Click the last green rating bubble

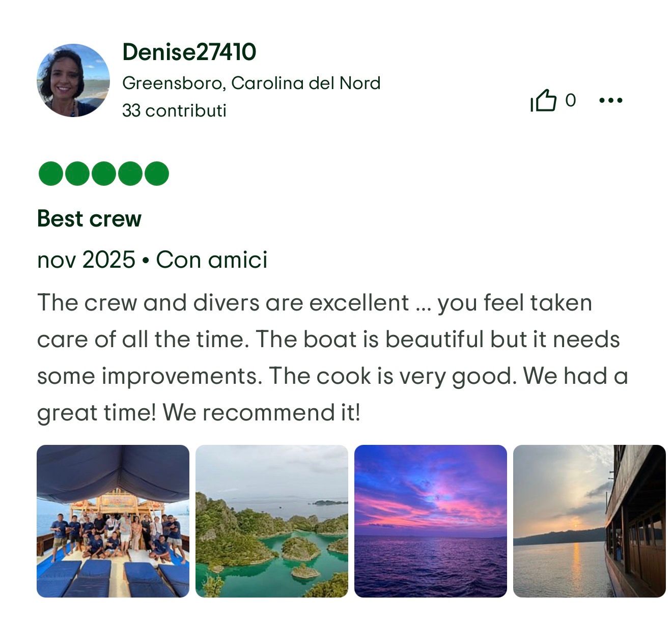tap(157, 174)
